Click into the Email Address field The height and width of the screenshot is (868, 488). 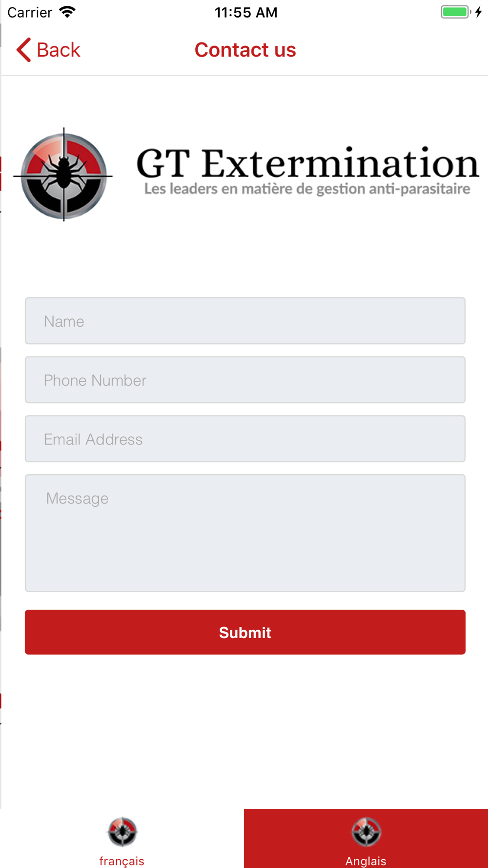tap(245, 439)
